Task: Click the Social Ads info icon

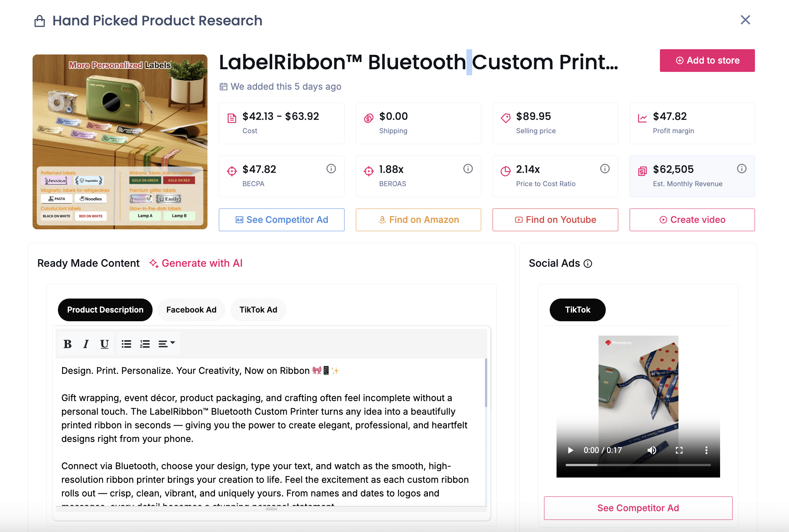Action: [588, 264]
